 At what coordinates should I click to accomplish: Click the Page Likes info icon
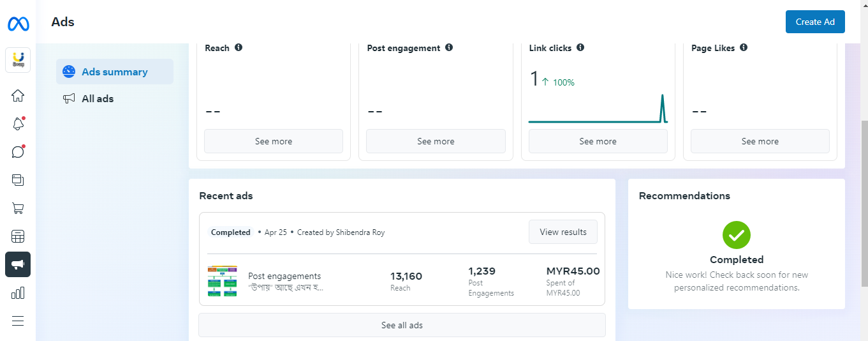(x=744, y=48)
